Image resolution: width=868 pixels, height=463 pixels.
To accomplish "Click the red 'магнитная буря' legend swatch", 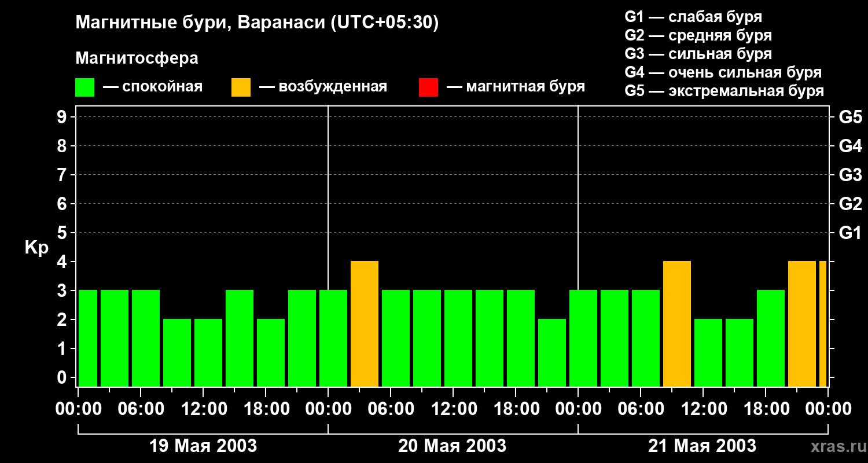I will click(428, 87).
